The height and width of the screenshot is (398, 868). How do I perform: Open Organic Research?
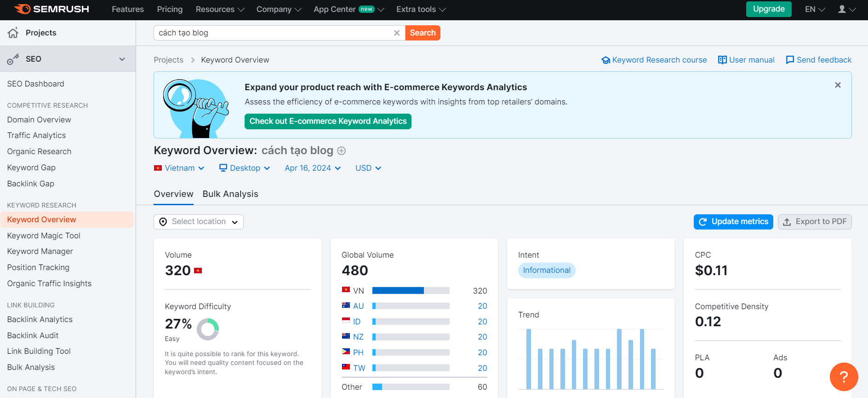pyautogui.click(x=39, y=151)
